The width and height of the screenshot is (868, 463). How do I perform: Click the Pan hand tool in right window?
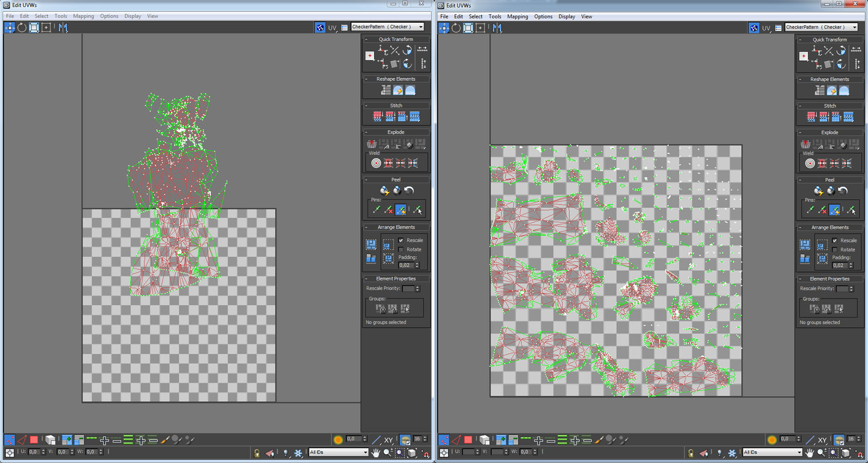[809, 453]
